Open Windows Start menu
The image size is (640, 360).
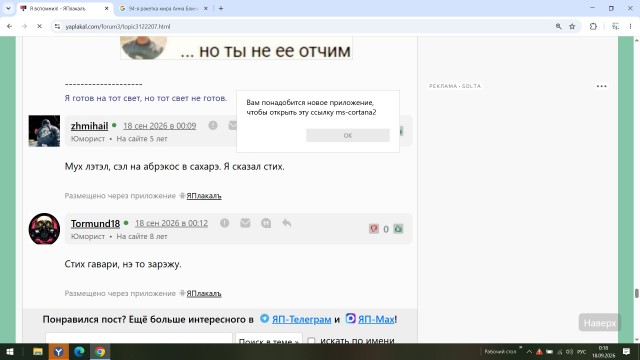click(x=10, y=351)
